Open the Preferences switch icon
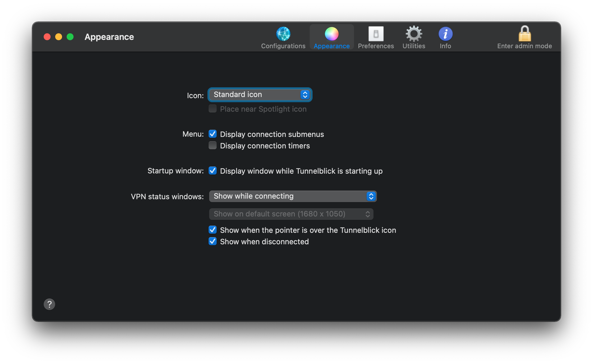Image resolution: width=593 pixels, height=364 pixels. (x=376, y=34)
